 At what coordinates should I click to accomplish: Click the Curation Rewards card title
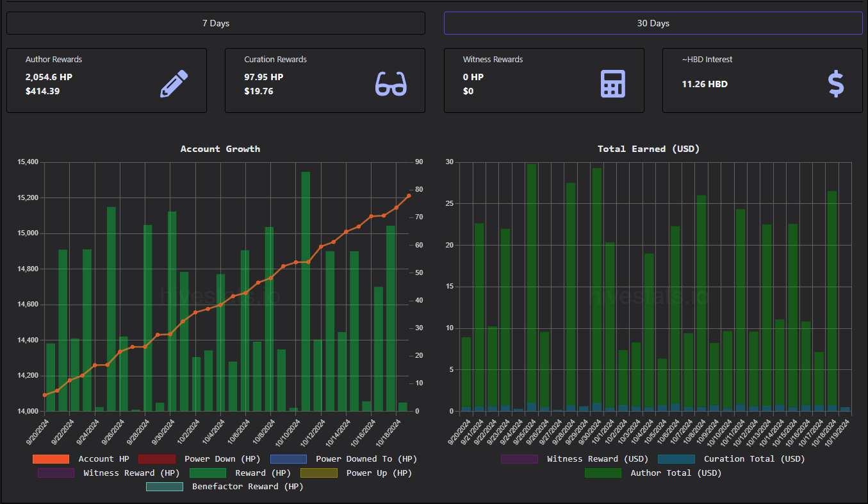click(x=275, y=60)
